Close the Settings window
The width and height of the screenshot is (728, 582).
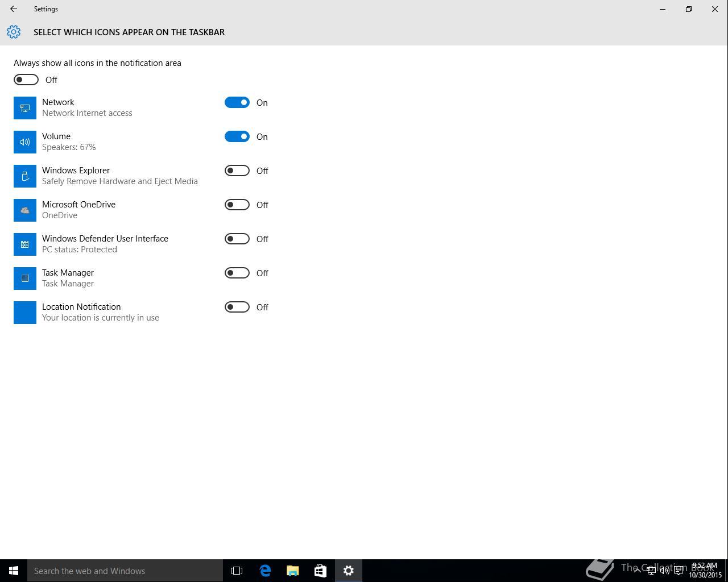[715, 9]
